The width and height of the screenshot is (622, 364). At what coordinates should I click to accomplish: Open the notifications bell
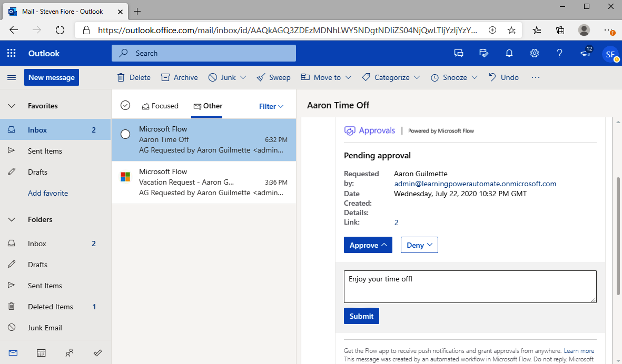(509, 53)
